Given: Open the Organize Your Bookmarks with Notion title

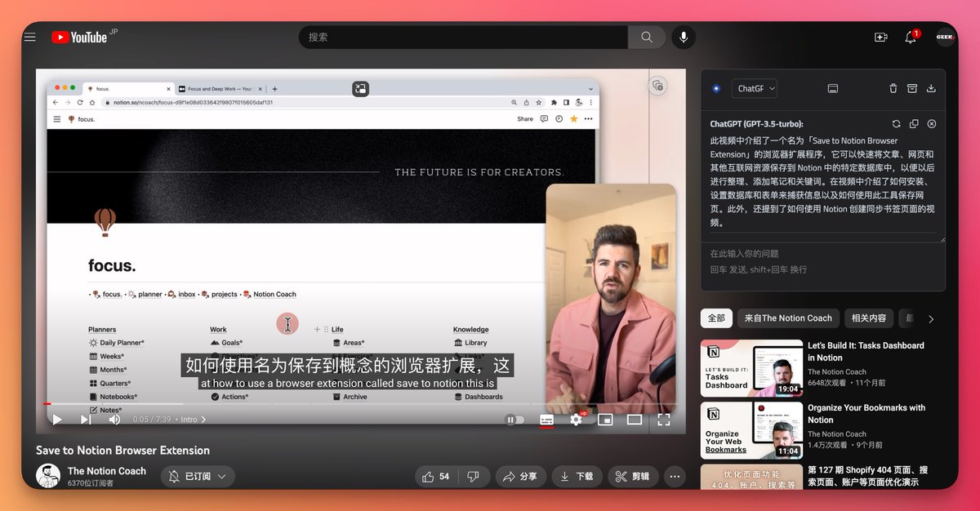Looking at the screenshot, I should click(x=866, y=414).
